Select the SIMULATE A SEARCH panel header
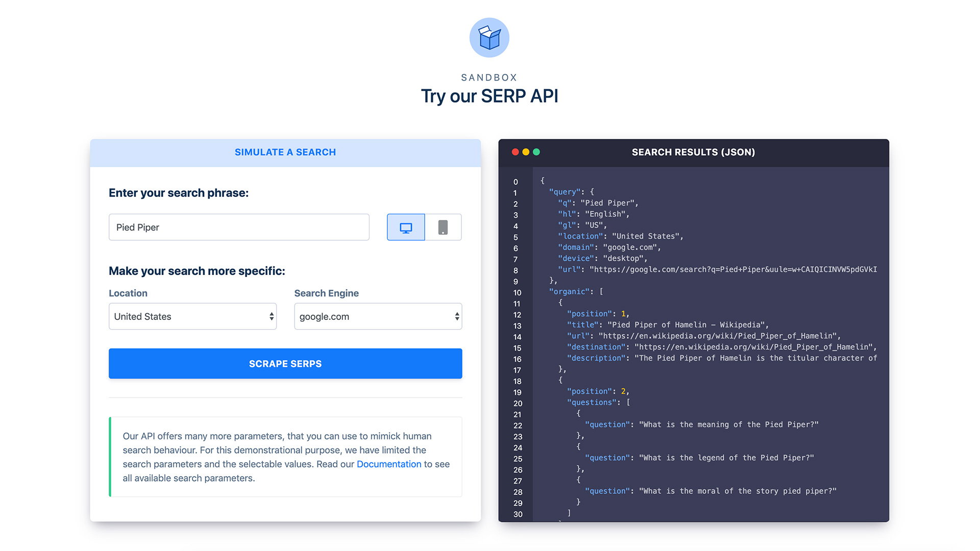Screen dimensions: 980x551 [x=285, y=152]
